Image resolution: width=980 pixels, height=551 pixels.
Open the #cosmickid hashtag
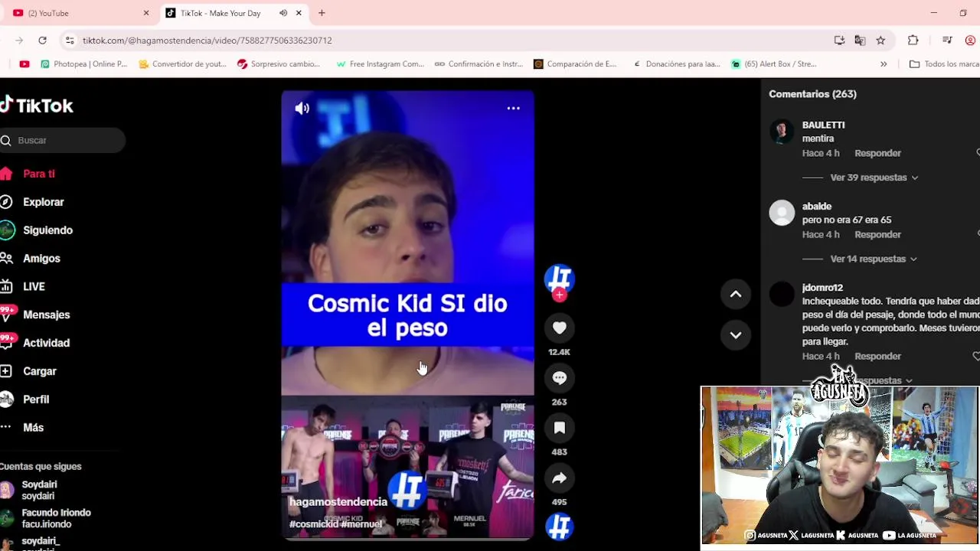click(313, 524)
